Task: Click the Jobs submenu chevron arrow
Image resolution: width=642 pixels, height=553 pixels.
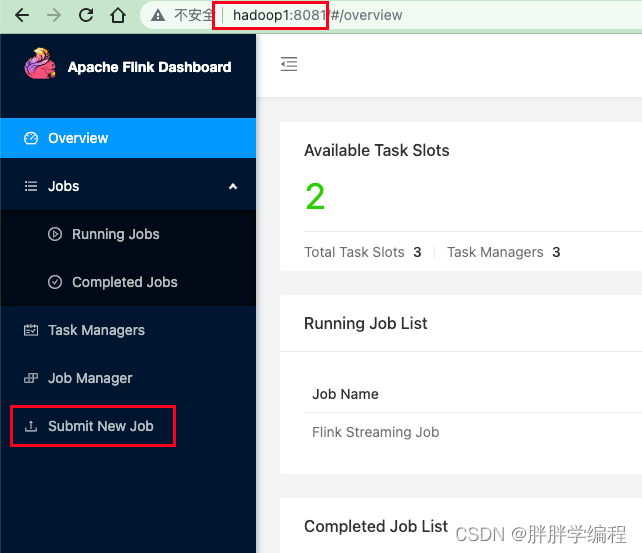Action: coord(233,187)
